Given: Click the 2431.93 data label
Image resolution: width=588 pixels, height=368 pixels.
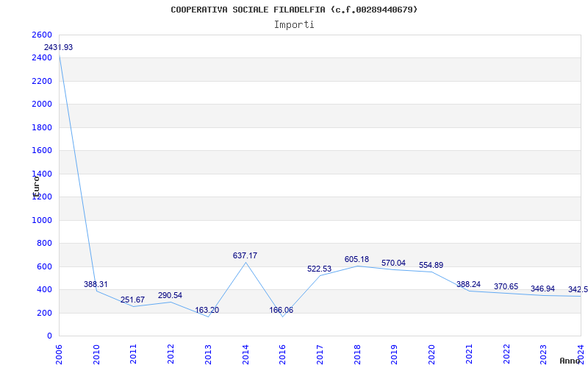Looking at the screenshot, I should (x=59, y=48).
